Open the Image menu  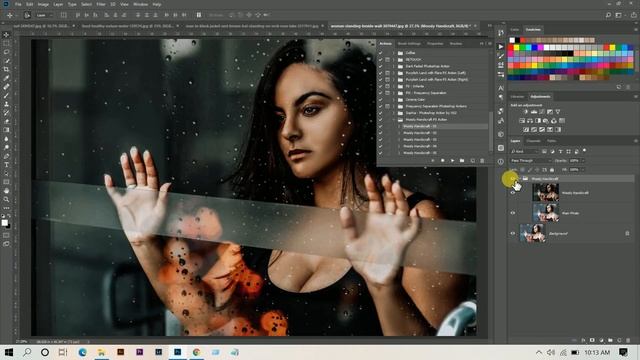click(x=43, y=4)
